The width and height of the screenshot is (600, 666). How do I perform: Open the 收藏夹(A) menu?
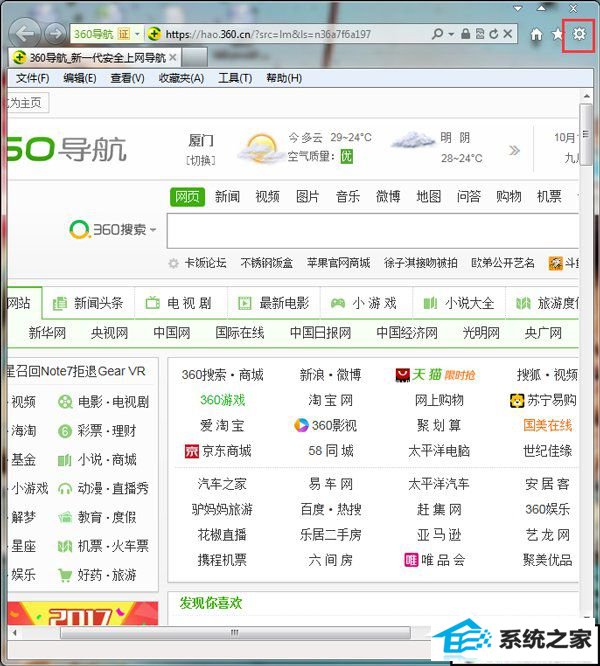tap(181, 78)
